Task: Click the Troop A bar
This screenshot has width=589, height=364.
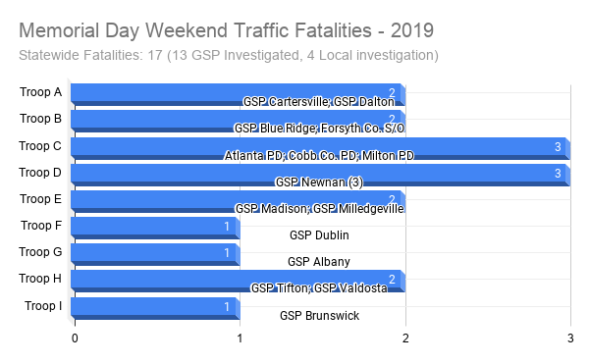Action: (239, 94)
